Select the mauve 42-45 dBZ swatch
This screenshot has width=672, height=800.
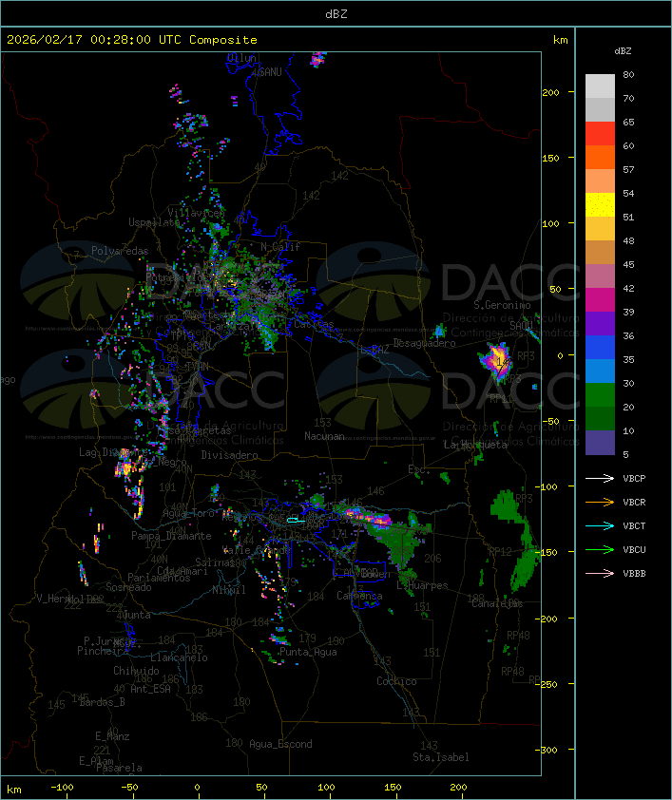[x=600, y=276]
